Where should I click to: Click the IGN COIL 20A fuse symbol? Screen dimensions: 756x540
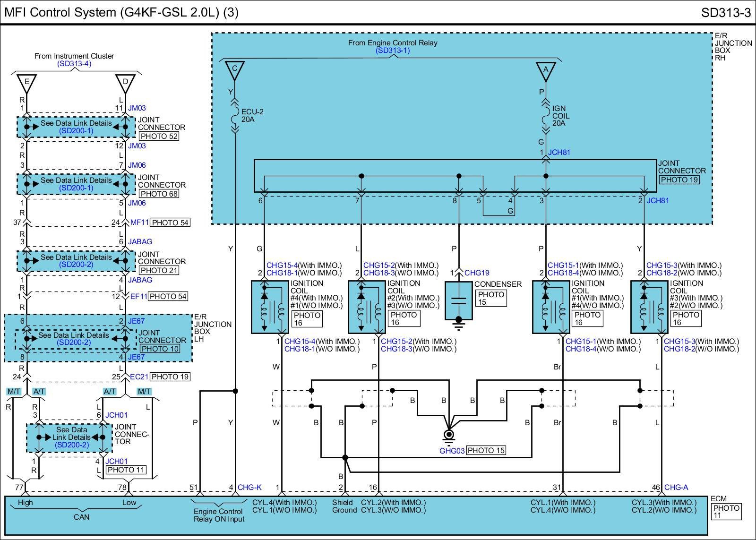point(546,116)
